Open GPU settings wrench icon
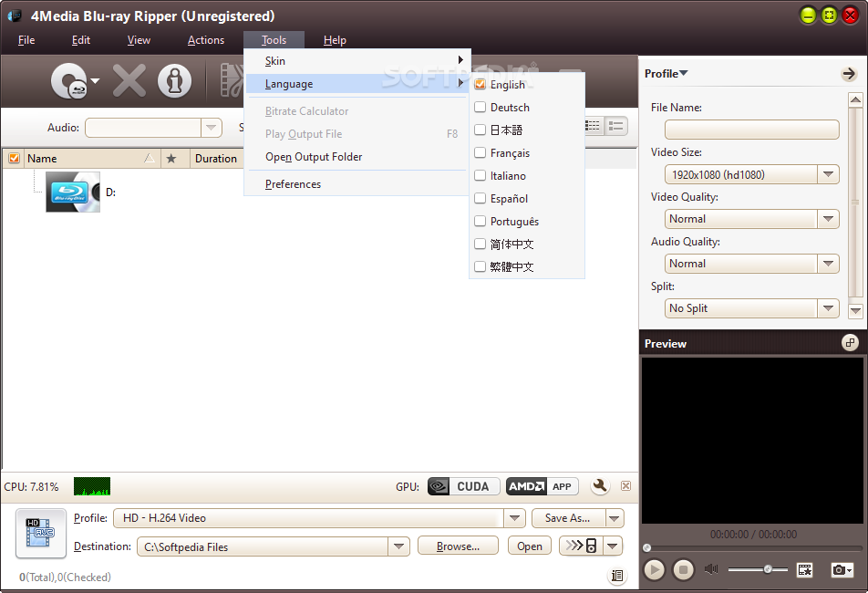Image resolution: width=868 pixels, height=593 pixels. tap(600, 486)
